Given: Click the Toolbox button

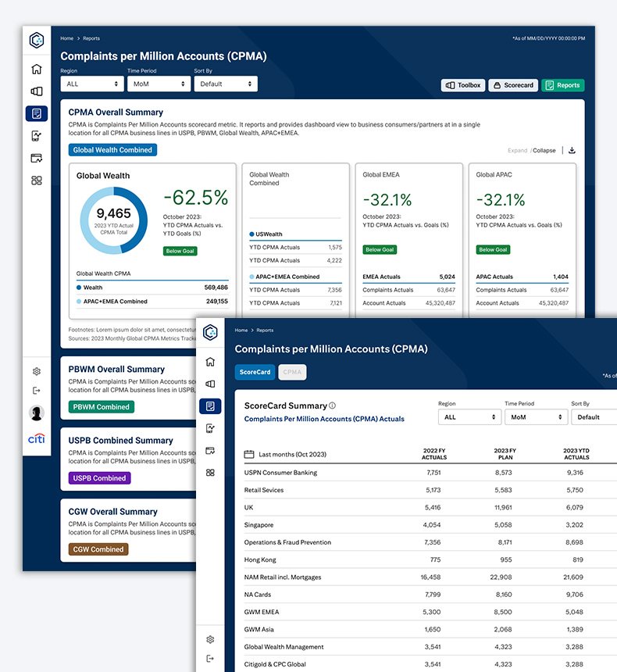Looking at the screenshot, I should coord(463,85).
